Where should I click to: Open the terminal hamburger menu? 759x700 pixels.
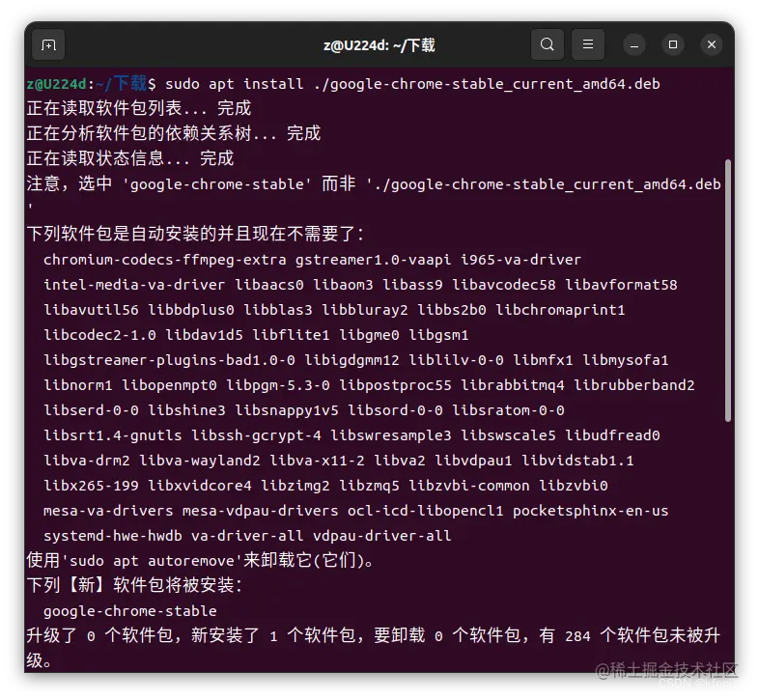[x=588, y=44]
